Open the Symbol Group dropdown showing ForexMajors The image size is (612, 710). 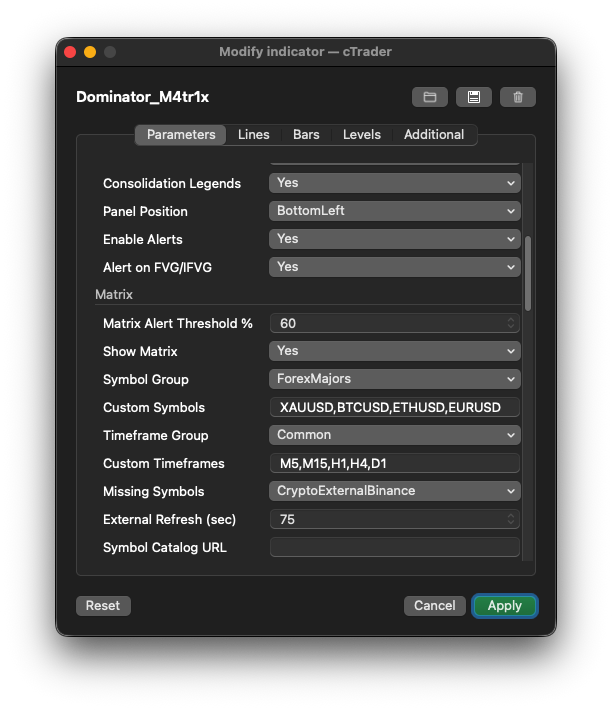tap(395, 379)
